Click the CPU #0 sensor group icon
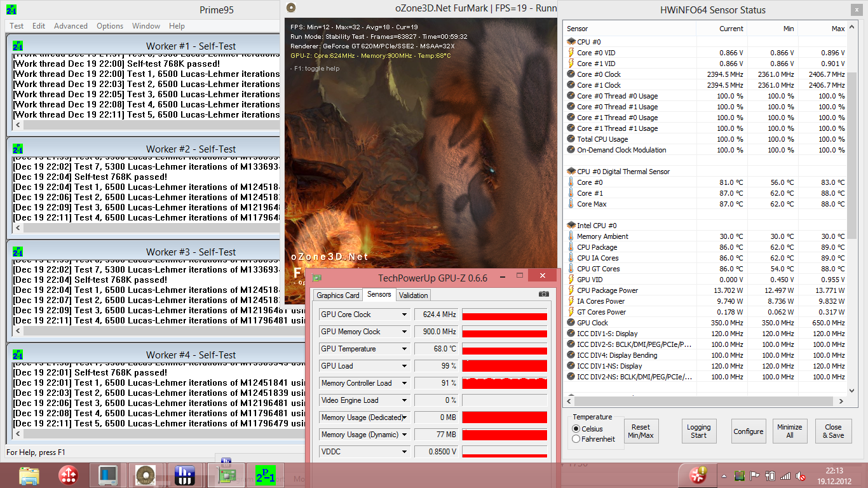Screen dimensions: 868x488 571,42
